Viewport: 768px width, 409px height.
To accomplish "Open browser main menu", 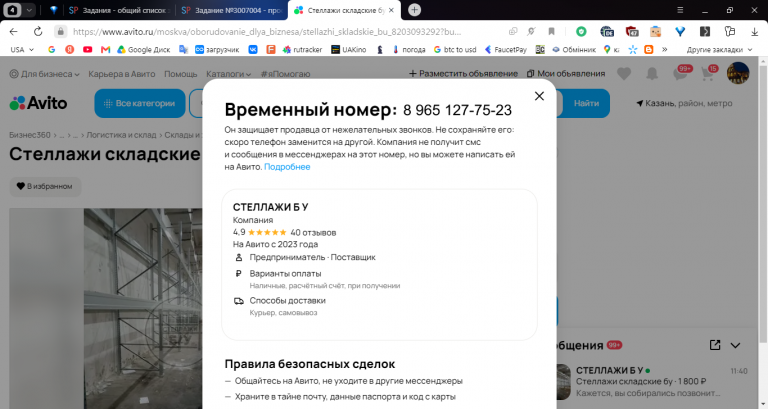I will tap(680, 10).
